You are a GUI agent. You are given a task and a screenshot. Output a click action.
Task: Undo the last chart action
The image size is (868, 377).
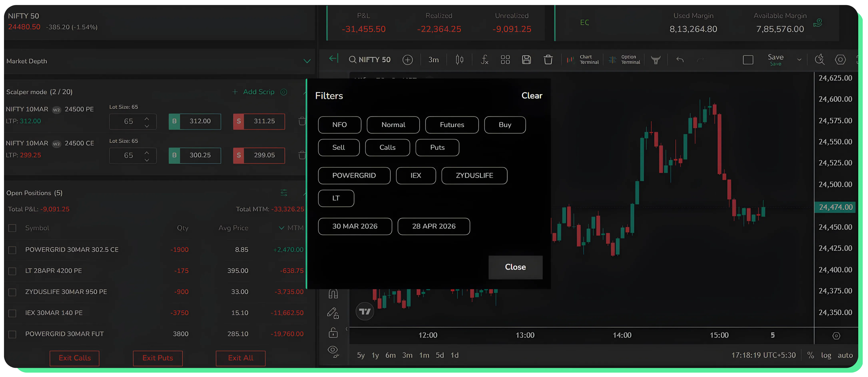[680, 60]
